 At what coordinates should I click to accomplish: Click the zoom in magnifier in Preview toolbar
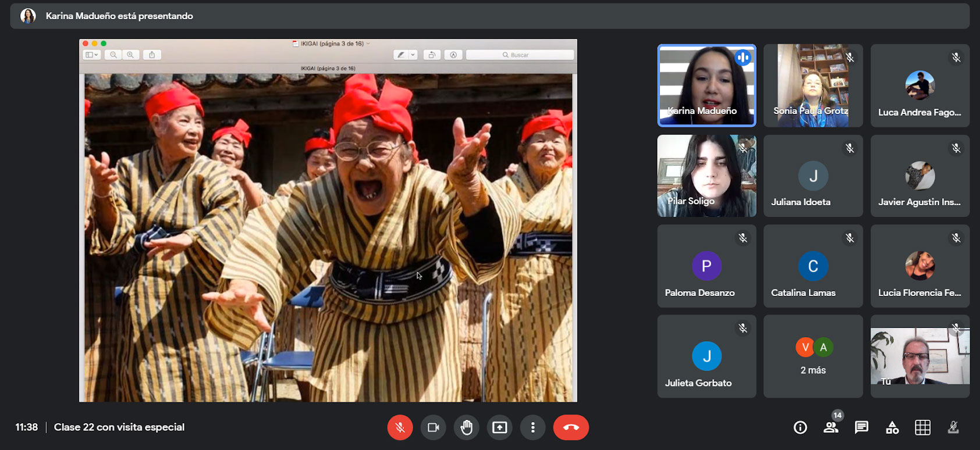(x=130, y=55)
